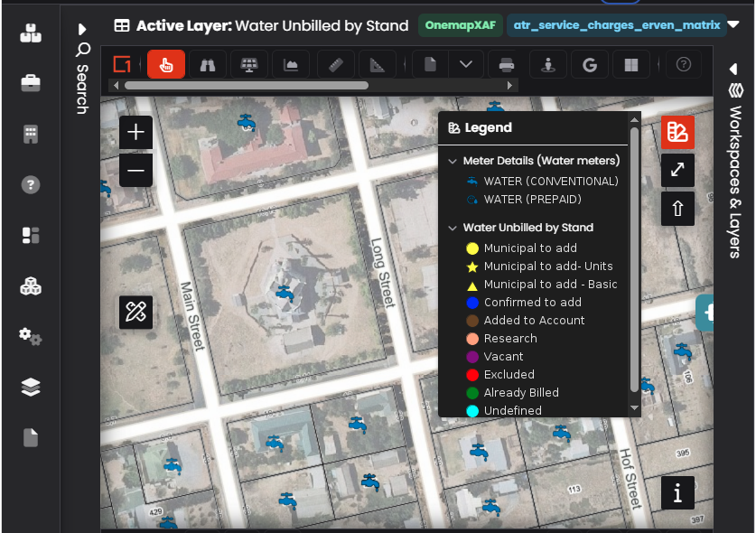Open sidebar cubes icon
756x533 pixels.
(31, 286)
